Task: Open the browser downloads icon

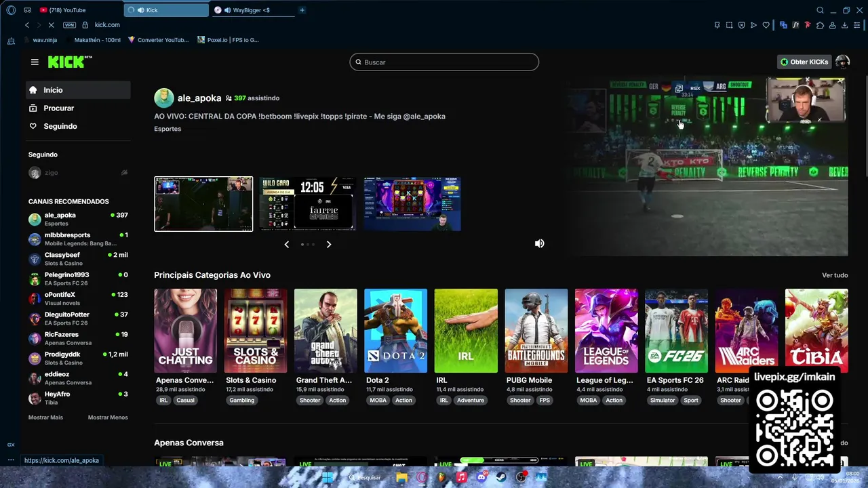Action: (844, 25)
